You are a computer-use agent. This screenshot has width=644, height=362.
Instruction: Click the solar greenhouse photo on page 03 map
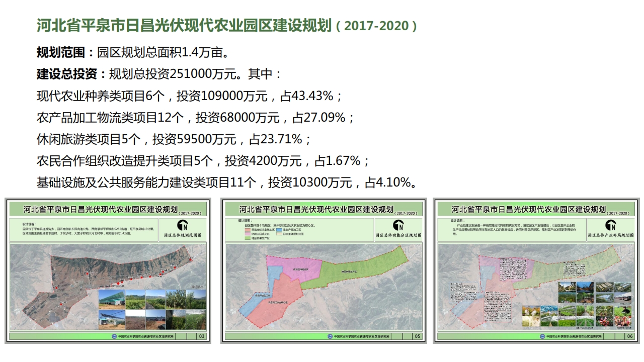pos(111,300)
